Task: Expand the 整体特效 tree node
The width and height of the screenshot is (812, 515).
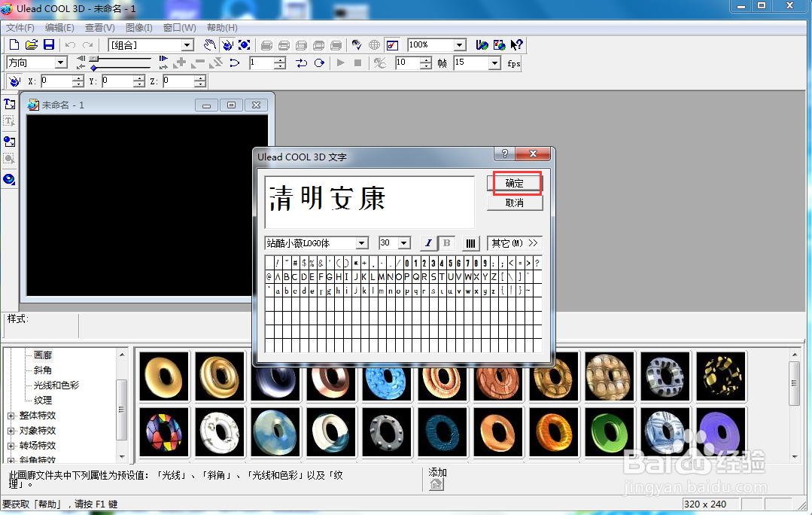Action: coord(11,416)
